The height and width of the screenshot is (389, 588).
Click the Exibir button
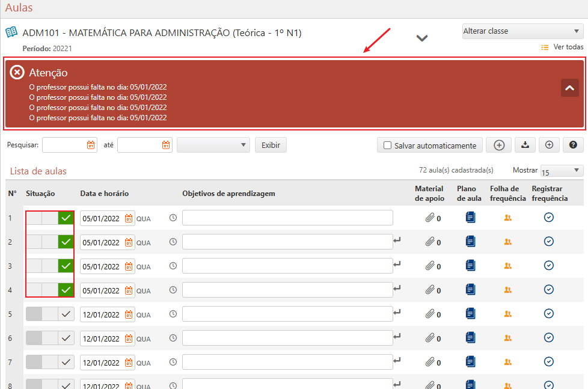[x=271, y=145]
